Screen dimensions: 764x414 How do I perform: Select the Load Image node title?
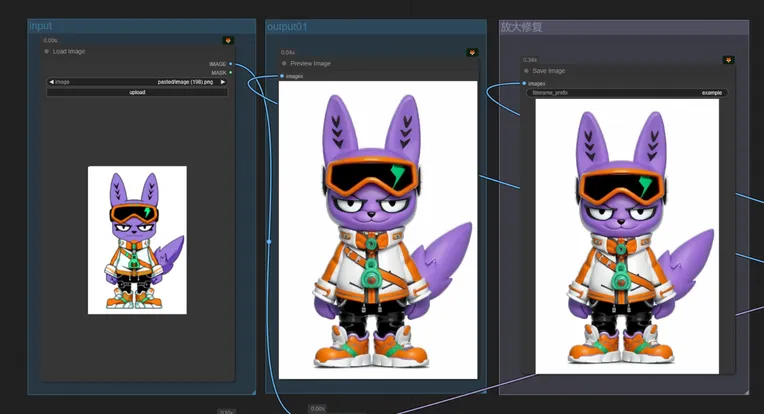(x=69, y=51)
